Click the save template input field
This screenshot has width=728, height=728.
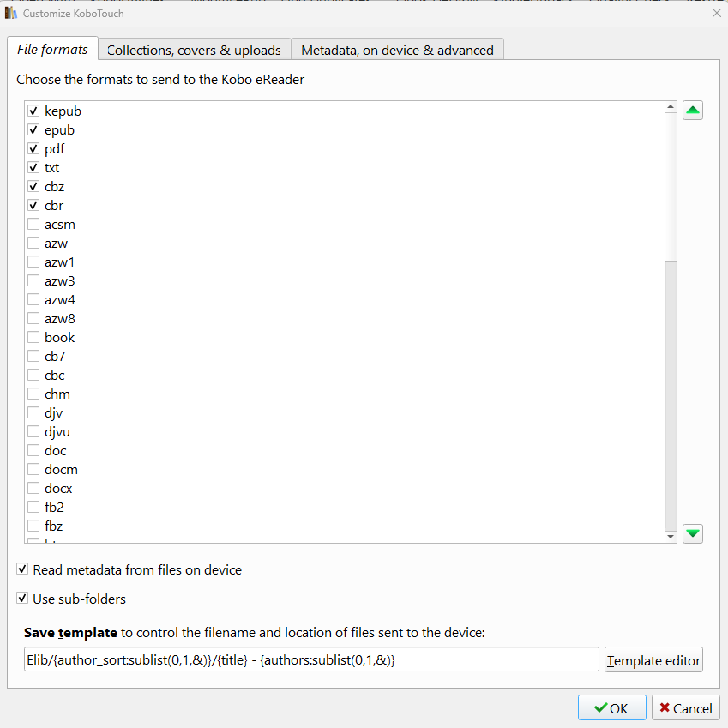click(x=311, y=659)
